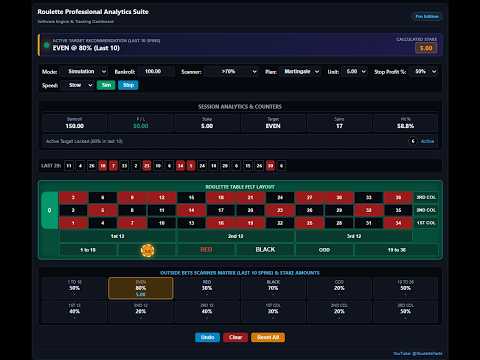Click first number 11 in Last 20 history
Image resolution: width=480 pixels, height=360 pixels.
69,166
